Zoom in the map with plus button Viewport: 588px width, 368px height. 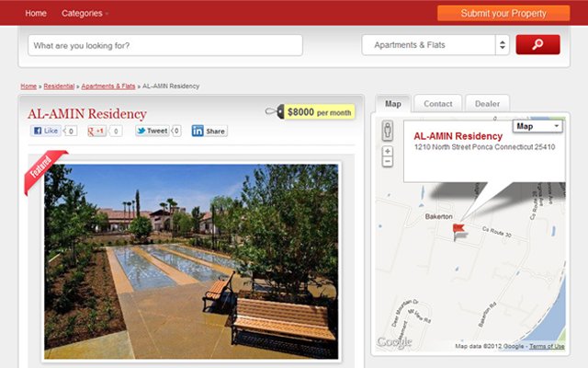tap(388, 151)
